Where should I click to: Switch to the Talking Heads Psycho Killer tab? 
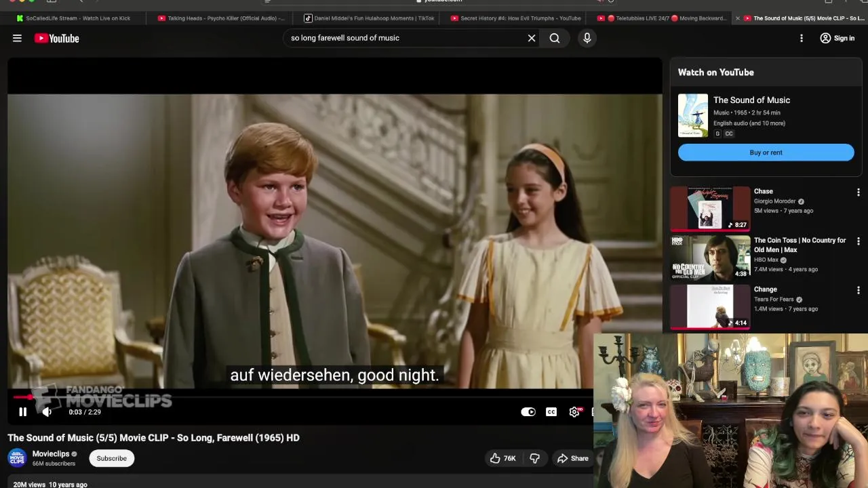(x=221, y=18)
